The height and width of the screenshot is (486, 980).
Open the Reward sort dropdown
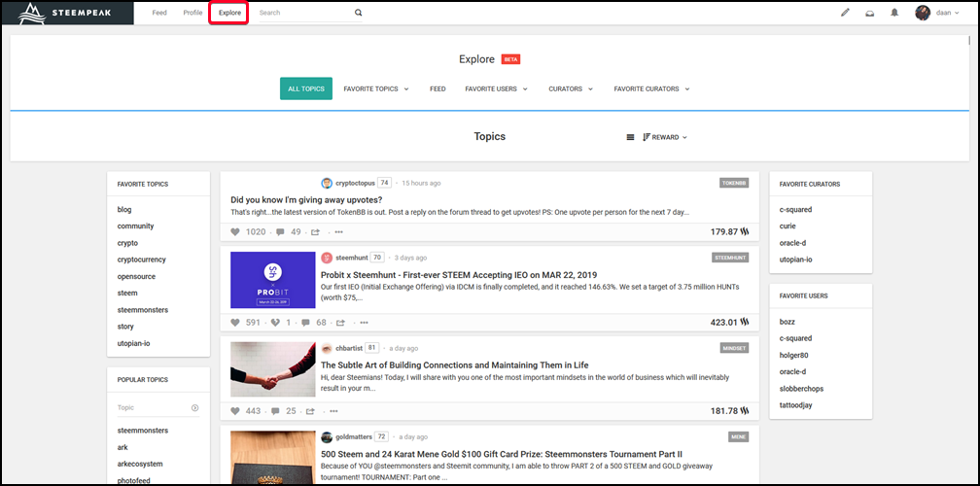tap(665, 137)
